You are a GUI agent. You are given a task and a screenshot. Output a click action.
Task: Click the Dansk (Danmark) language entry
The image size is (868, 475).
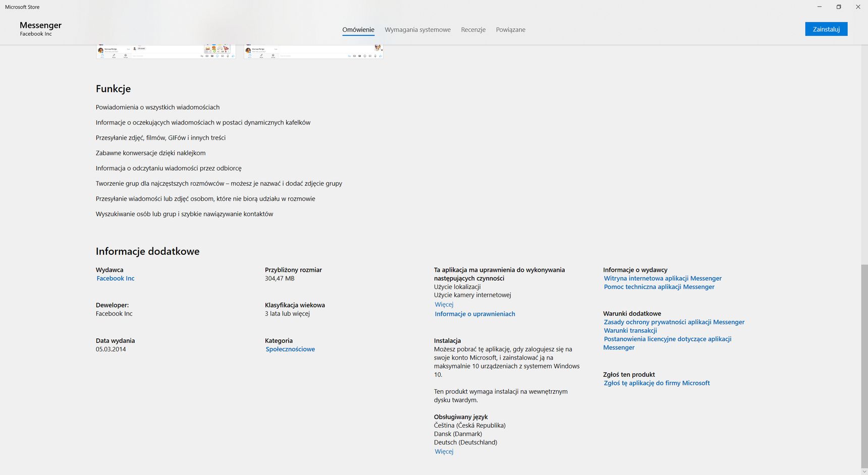coord(458,434)
